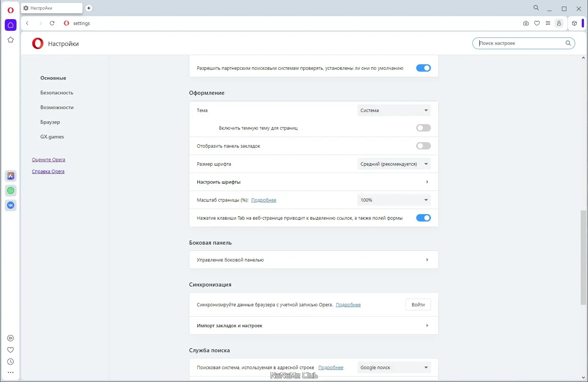
Task: Click the Войти sync button
Action: (x=418, y=304)
